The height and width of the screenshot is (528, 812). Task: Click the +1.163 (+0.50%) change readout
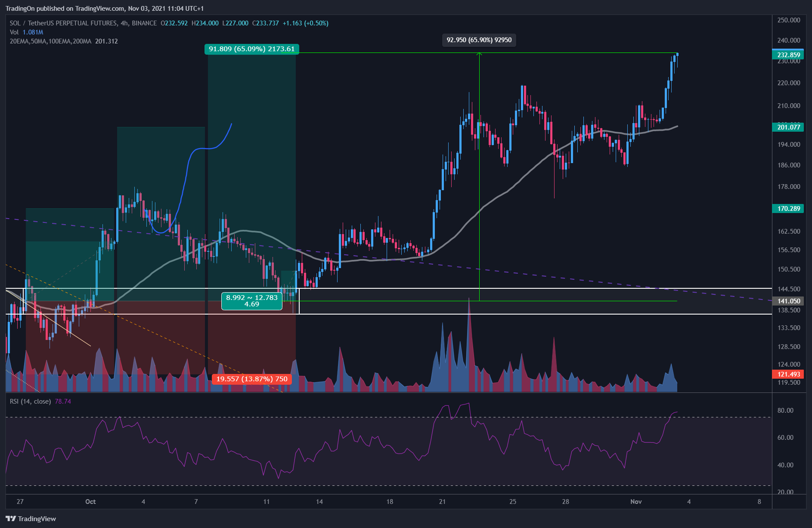[305, 23]
